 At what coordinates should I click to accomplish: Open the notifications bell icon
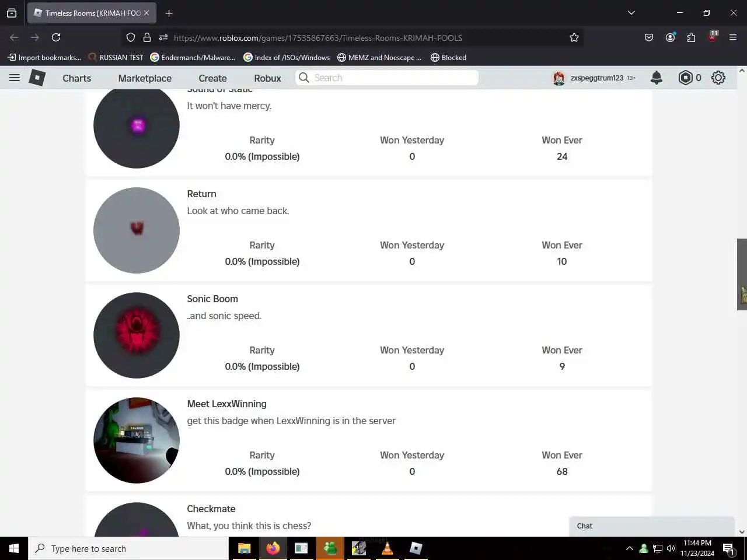click(x=657, y=78)
